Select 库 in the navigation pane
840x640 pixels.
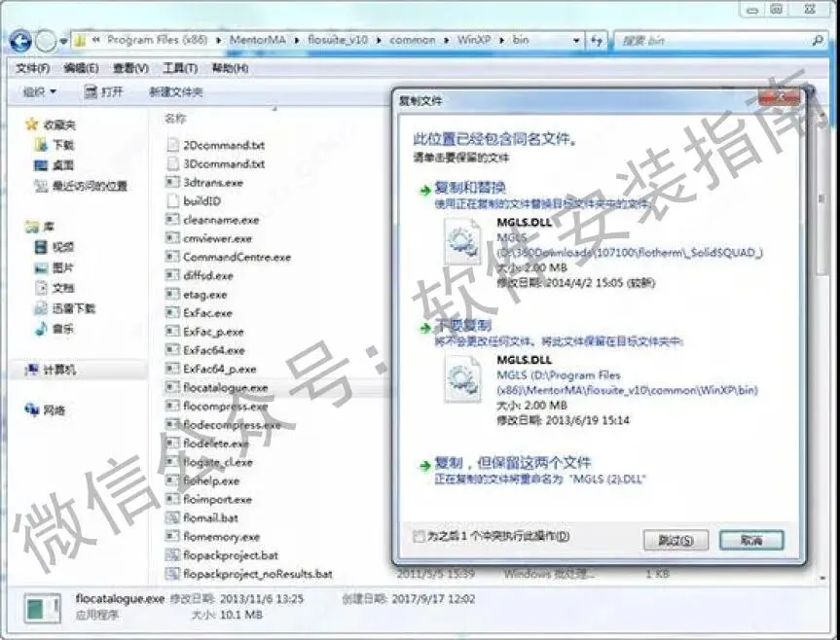40,227
